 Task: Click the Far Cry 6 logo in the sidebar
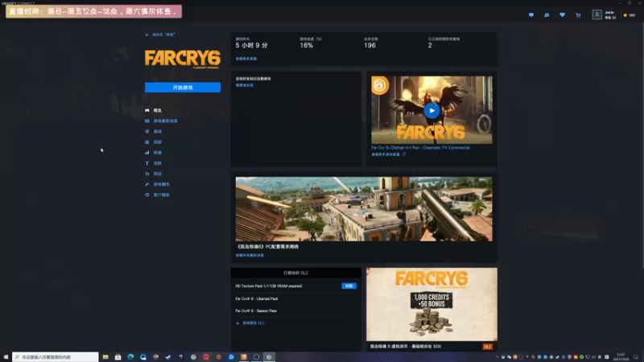pyautogui.click(x=183, y=59)
